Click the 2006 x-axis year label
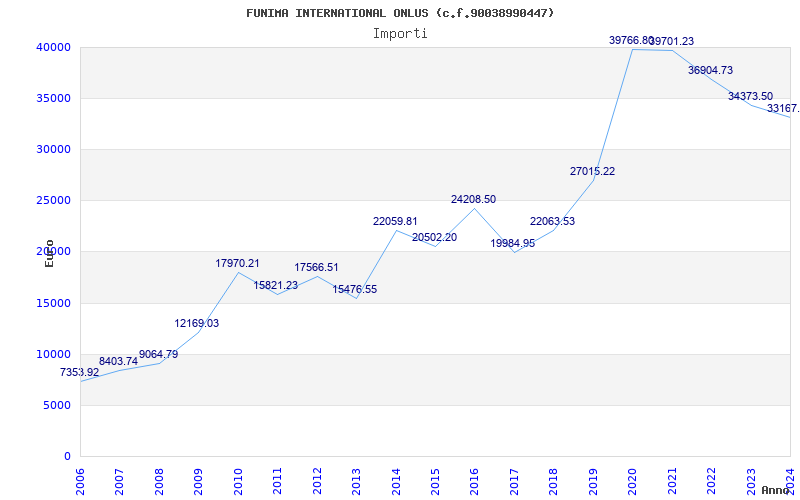The height and width of the screenshot is (500, 800). pyautogui.click(x=80, y=481)
